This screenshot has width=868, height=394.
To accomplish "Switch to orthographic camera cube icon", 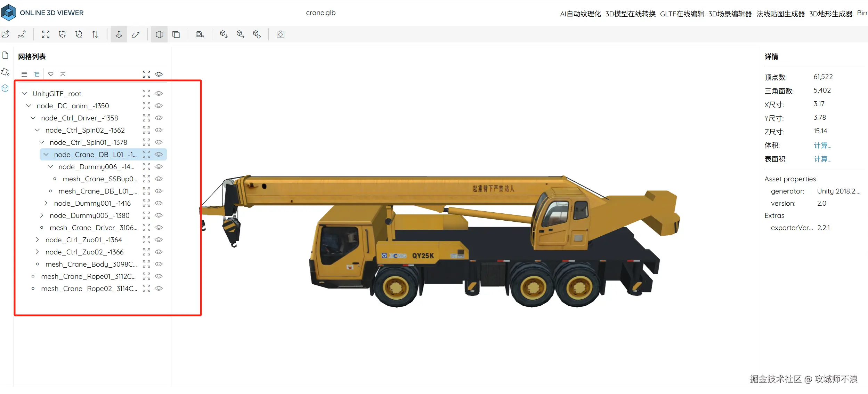I will pos(176,34).
